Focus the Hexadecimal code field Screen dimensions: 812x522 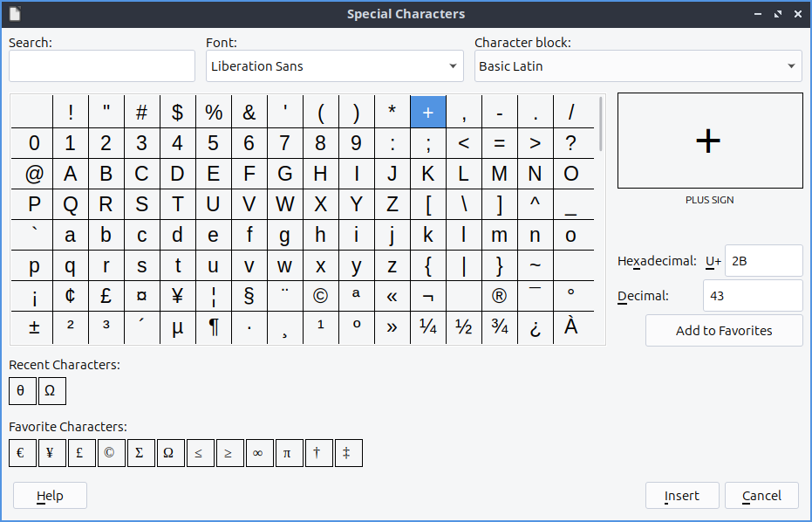[x=763, y=260]
